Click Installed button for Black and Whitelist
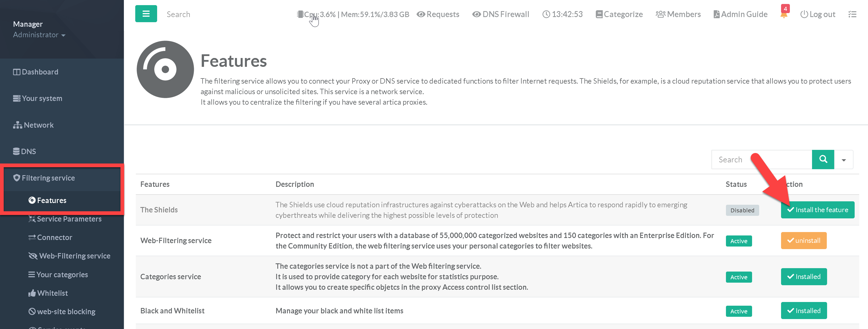Screen dimensions: 868x329 [804, 311]
